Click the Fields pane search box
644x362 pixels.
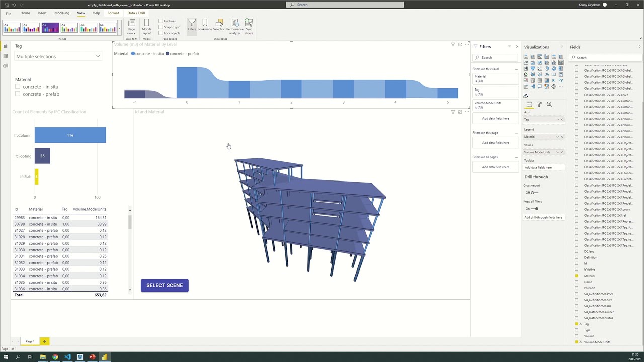[x=605, y=58]
